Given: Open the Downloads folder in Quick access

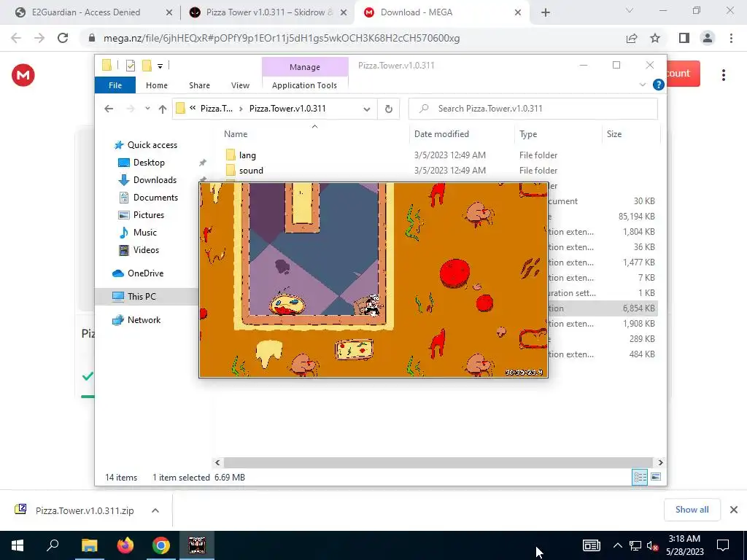Looking at the screenshot, I should click(155, 180).
